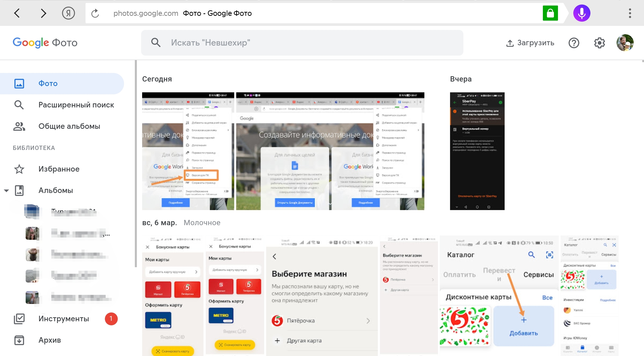This screenshot has width=644, height=356.
Task: Open the first Бонусные карты screenshot
Action: (173, 296)
